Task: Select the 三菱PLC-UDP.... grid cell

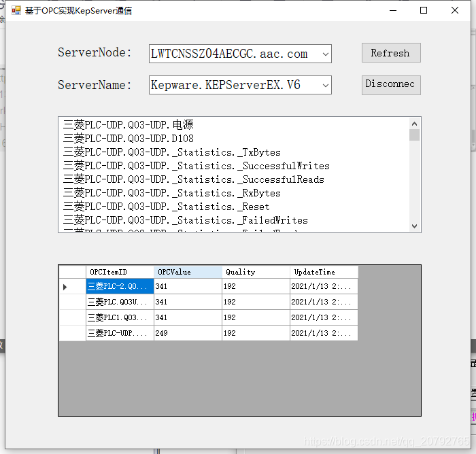Action: tap(120, 333)
